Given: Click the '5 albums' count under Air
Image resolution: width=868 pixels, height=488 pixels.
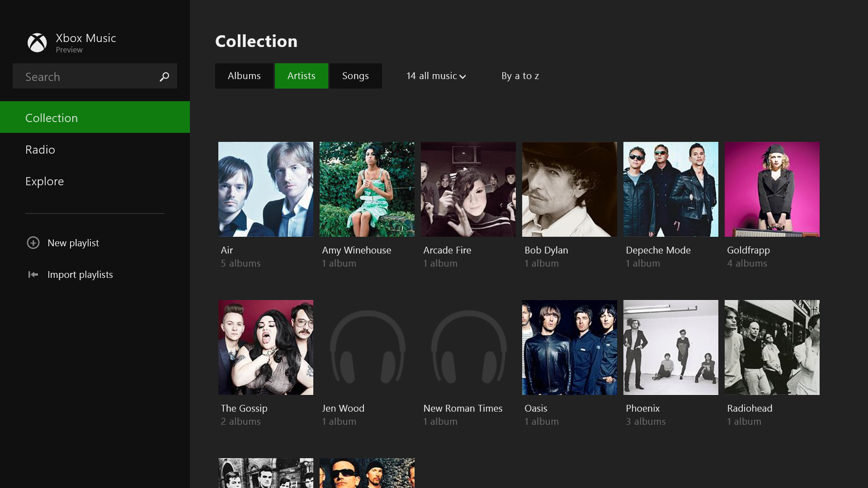Looking at the screenshot, I should click(241, 263).
